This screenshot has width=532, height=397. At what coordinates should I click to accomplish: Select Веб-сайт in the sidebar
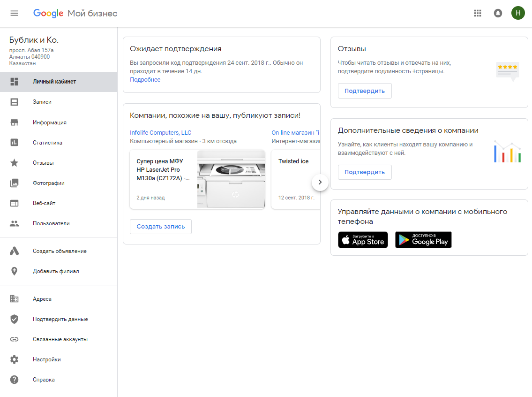point(44,203)
